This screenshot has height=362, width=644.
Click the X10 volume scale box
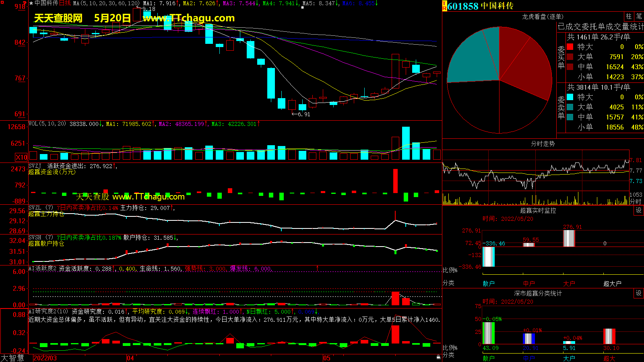pyautogui.click(x=21, y=157)
